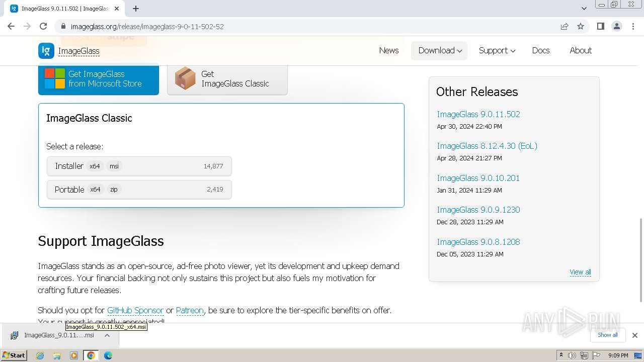This screenshot has width=644, height=362.
Task: Click the Show desktop taskbar button
Action: (638, 355)
